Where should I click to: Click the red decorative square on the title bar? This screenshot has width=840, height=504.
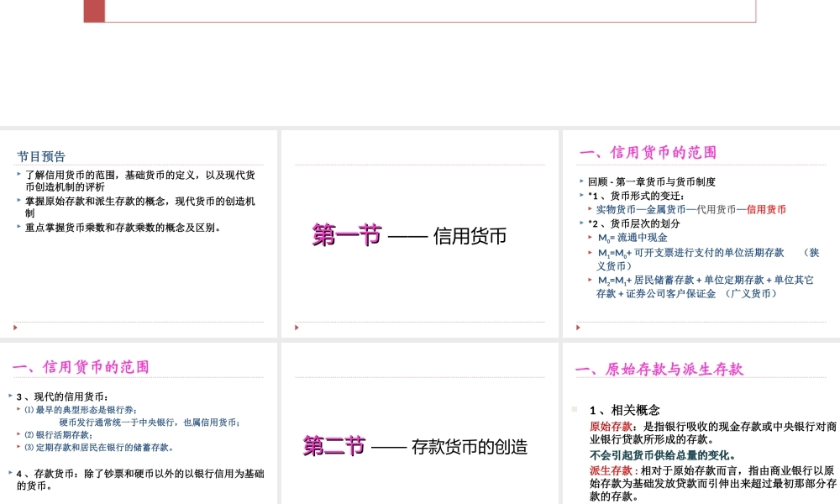92,9
